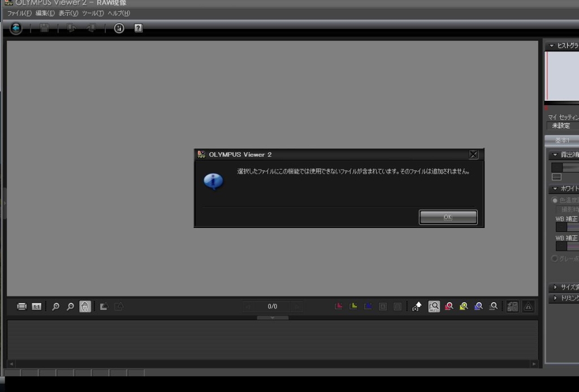Viewport: 579px width, 392px height.
Task: Select fit-to-window view icon
Action: (22, 307)
